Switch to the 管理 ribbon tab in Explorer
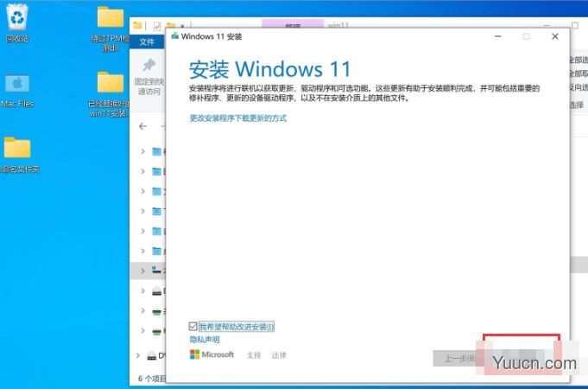This screenshot has width=588, height=389. pos(293,24)
